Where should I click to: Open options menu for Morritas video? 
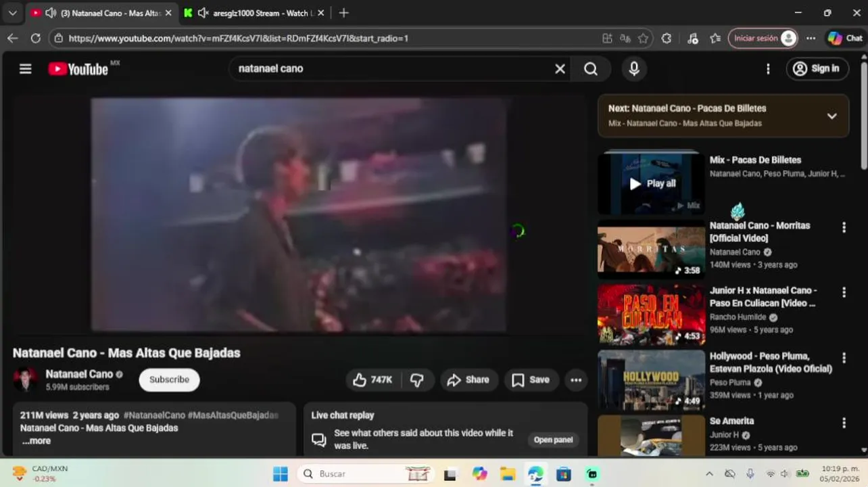(x=844, y=227)
